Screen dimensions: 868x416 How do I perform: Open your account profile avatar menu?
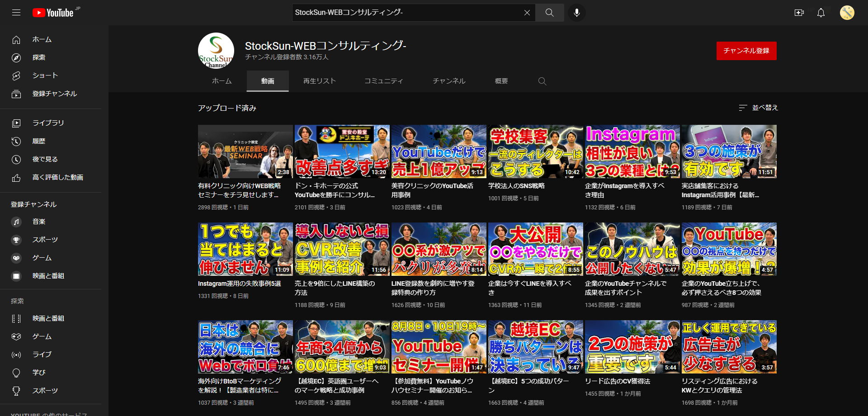(x=847, y=13)
